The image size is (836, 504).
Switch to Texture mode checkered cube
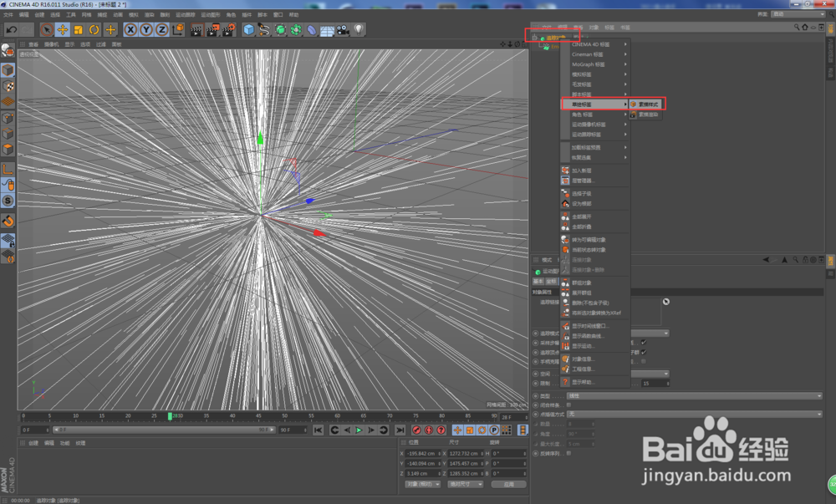click(8, 86)
